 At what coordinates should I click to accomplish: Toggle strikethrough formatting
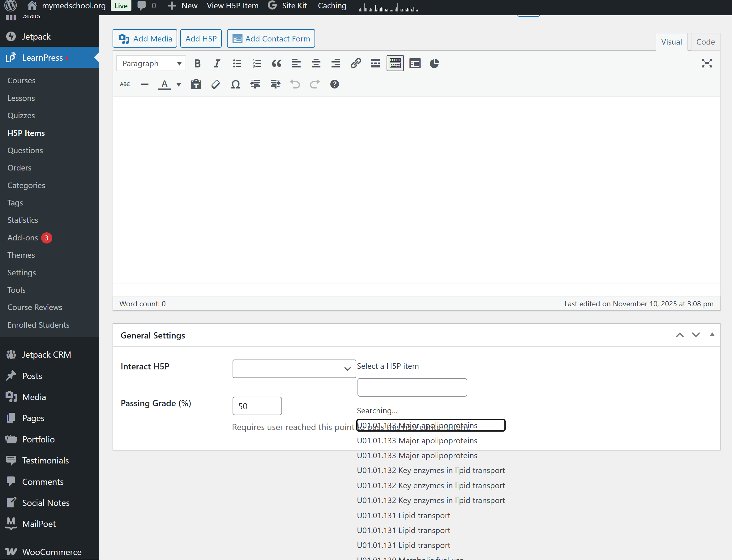pos(125,84)
